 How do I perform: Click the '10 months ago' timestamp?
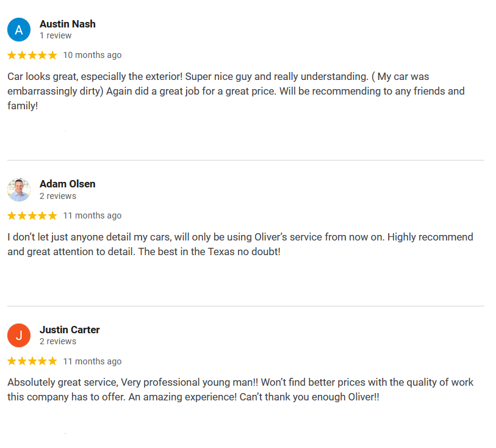pyautogui.click(x=92, y=55)
